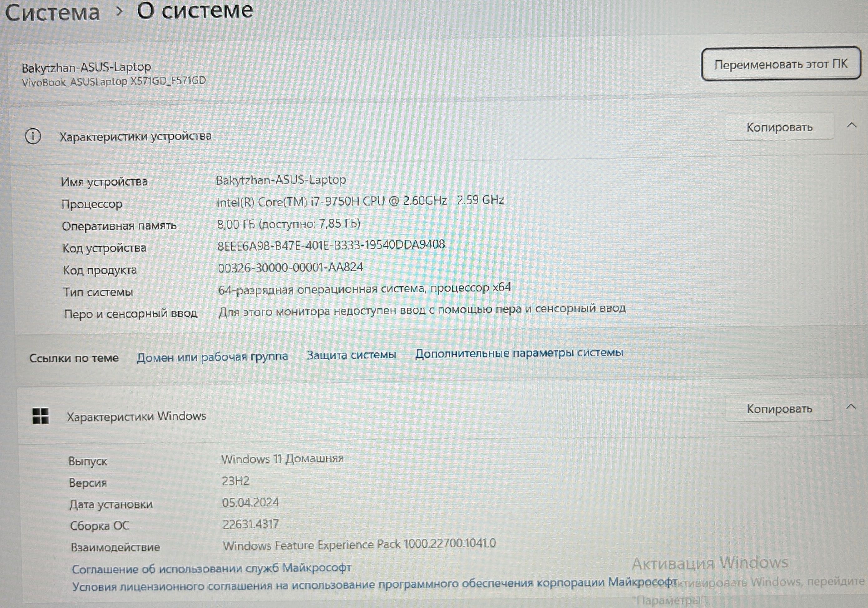The width and height of the screenshot is (868, 608).
Task: Click the Характеристики устройства heading
Action: tap(135, 136)
